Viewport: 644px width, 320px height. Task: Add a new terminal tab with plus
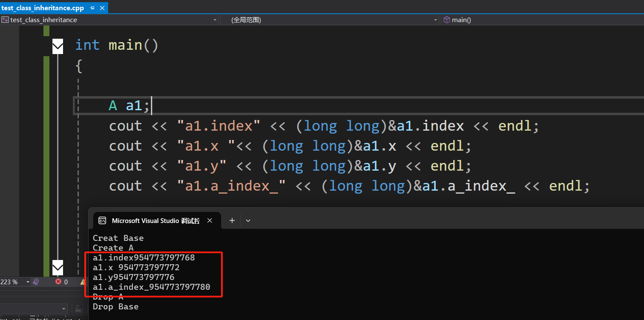[232, 220]
